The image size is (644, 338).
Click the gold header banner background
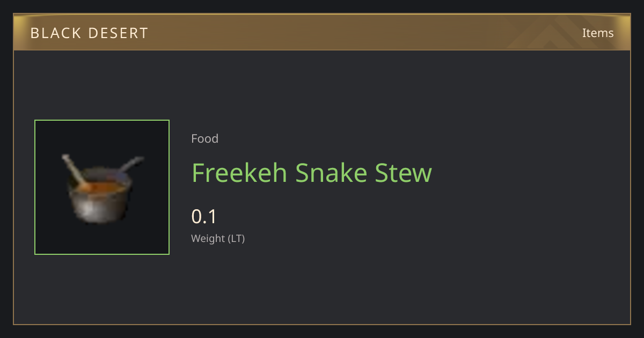click(322, 33)
